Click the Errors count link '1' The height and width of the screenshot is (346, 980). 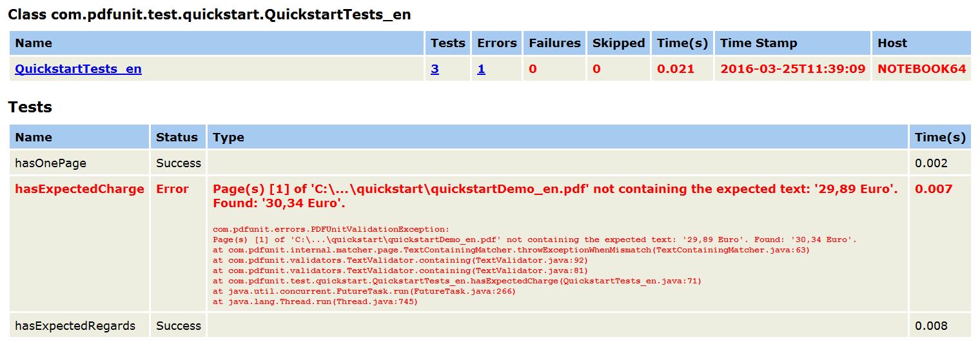[x=481, y=69]
